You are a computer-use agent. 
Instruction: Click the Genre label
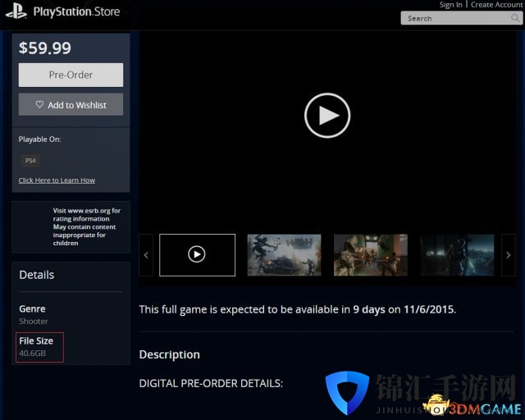tap(32, 308)
